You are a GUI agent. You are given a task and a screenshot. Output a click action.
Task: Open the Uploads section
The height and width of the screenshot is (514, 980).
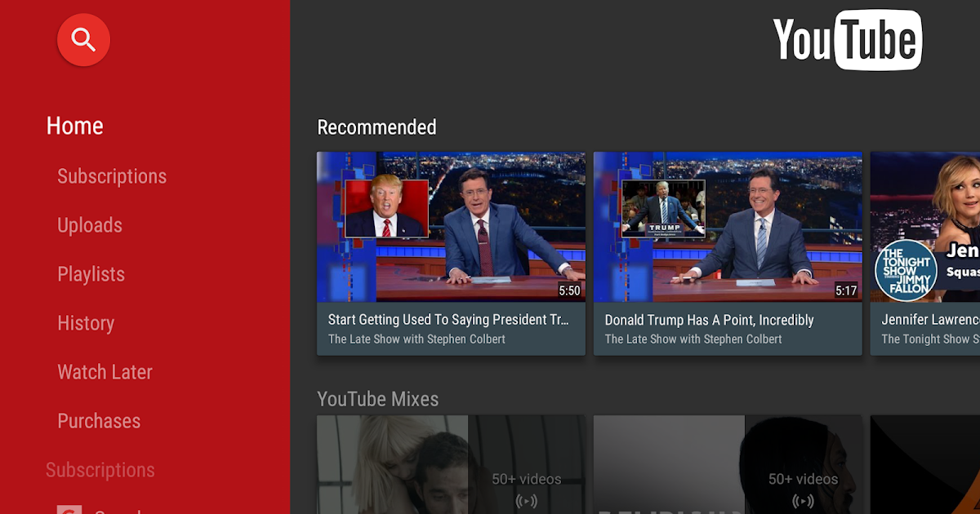[90, 225]
